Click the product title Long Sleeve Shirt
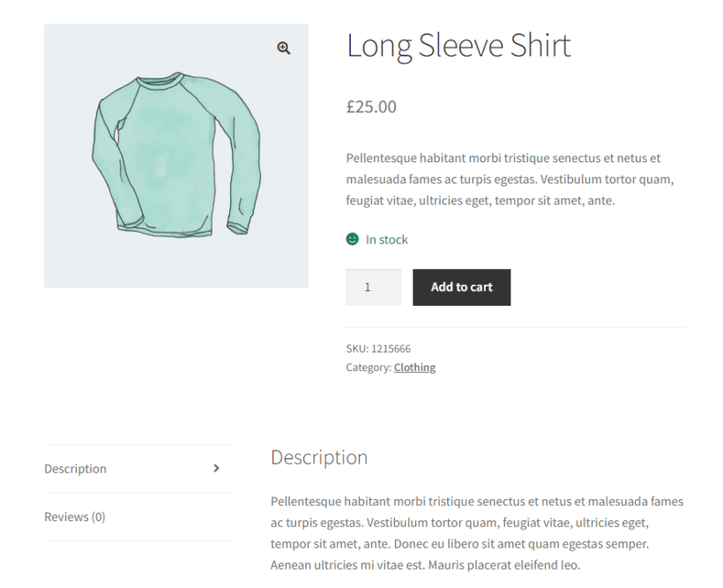The height and width of the screenshot is (588, 723). tap(458, 45)
